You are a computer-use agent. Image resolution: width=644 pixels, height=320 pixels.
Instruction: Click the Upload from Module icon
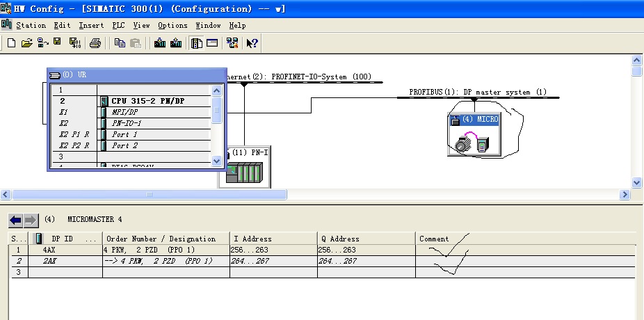pos(176,42)
